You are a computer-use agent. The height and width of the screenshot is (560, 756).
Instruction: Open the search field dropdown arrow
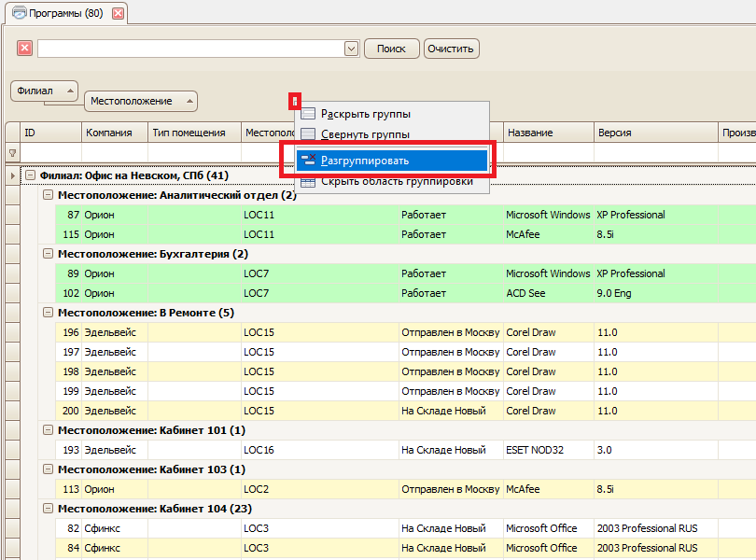(352, 49)
